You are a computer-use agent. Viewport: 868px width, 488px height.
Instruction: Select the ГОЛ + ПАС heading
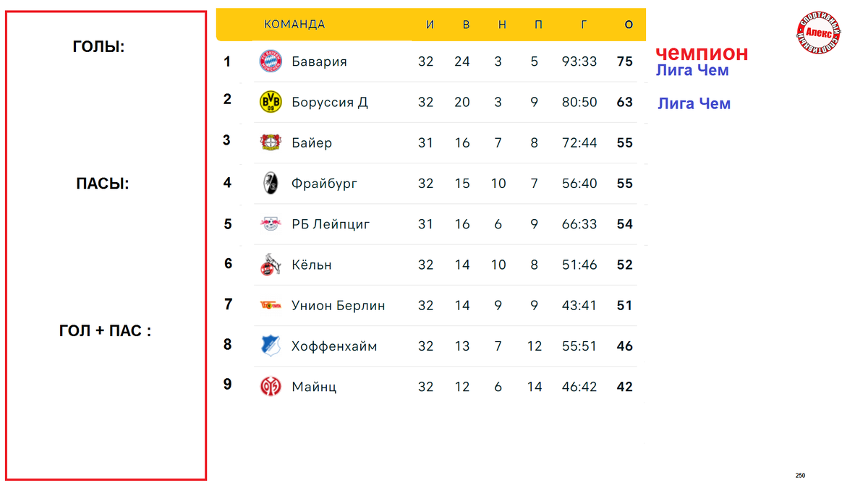pos(106,331)
